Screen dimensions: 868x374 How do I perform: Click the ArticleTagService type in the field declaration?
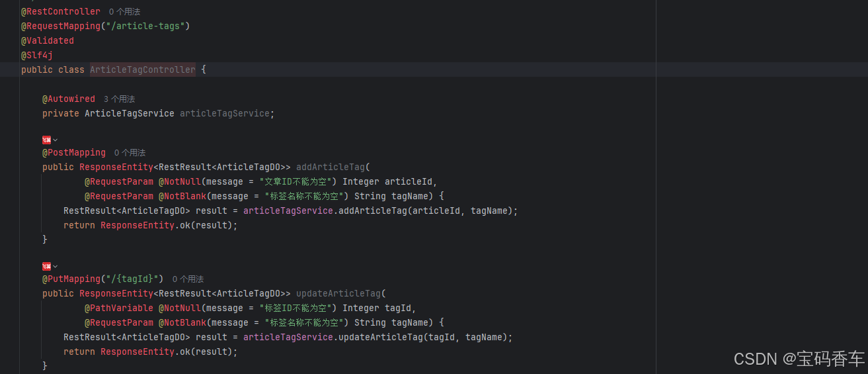pos(129,113)
